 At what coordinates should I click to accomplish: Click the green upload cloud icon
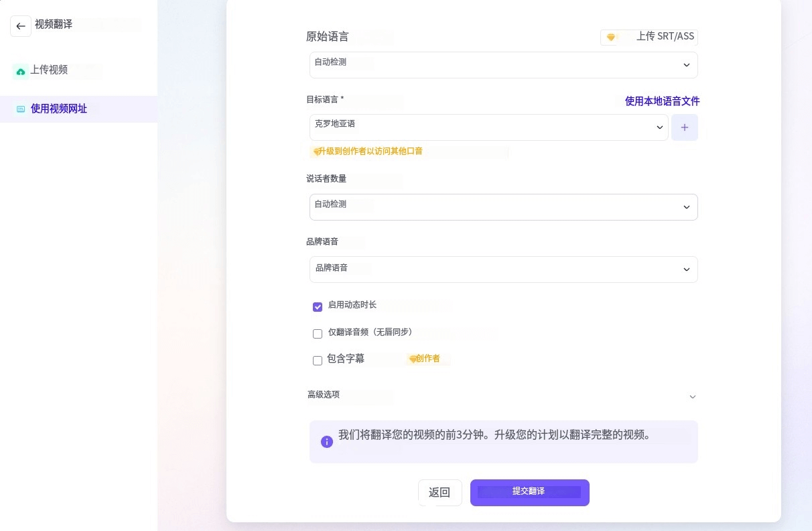pyautogui.click(x=21, y=71)
